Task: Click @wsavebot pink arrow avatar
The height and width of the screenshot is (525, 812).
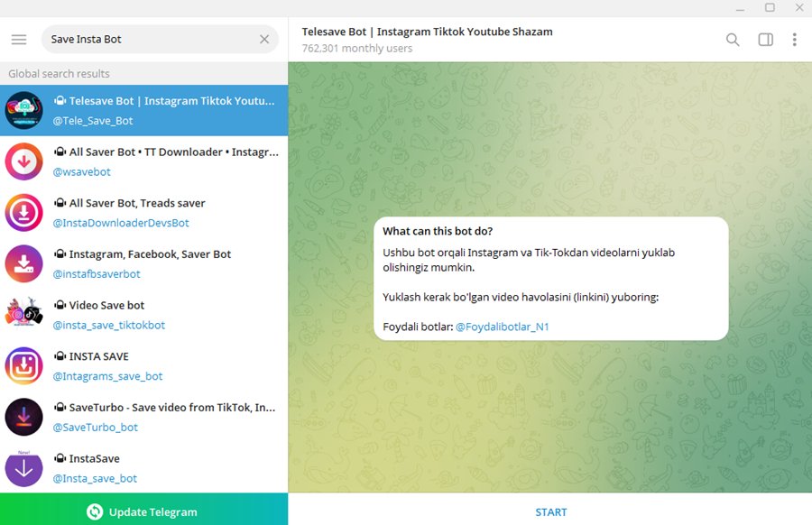Action: 23,161
